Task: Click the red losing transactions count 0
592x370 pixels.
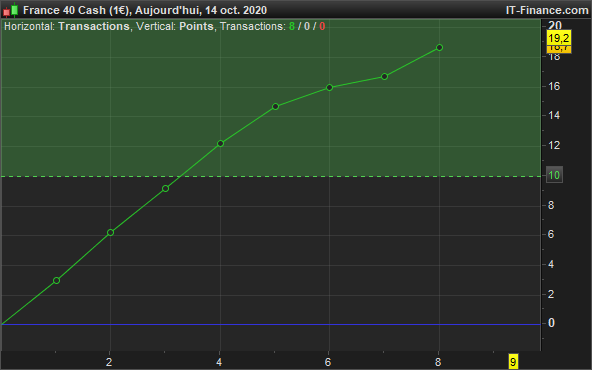Action: [322, 26]
